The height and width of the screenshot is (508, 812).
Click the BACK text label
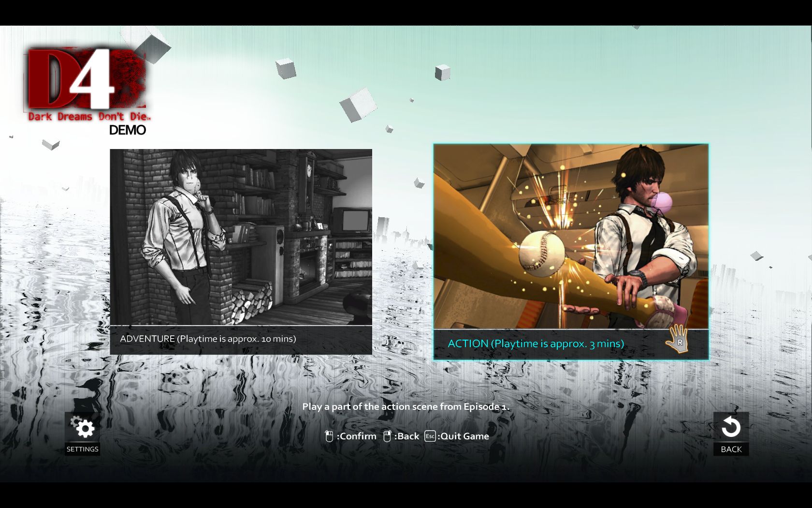click(731, 449)
